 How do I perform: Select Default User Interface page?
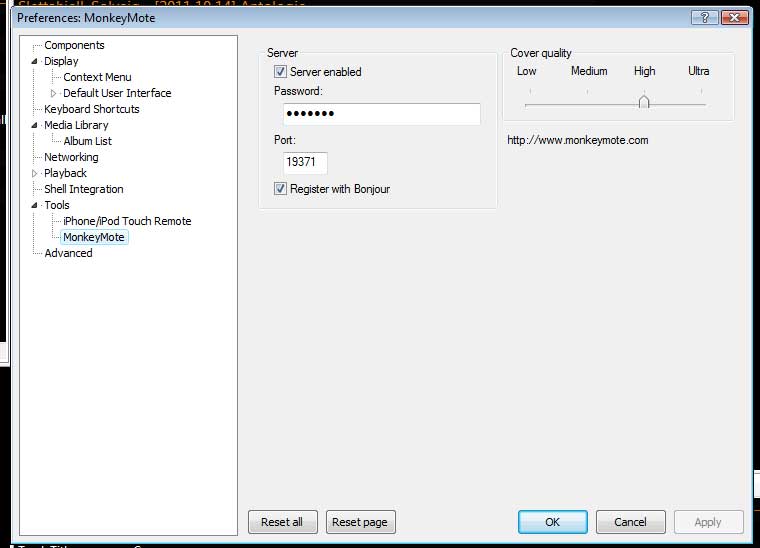pyautogui.click(x=117, y=93)
